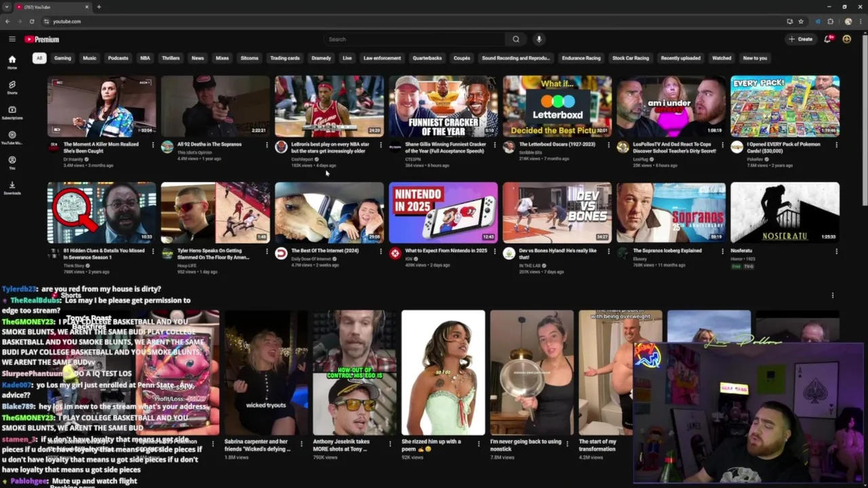The width and height of the screenshot is (868, 488).
Task: Click the browser back arrow
Action: [x=7, y=21]
